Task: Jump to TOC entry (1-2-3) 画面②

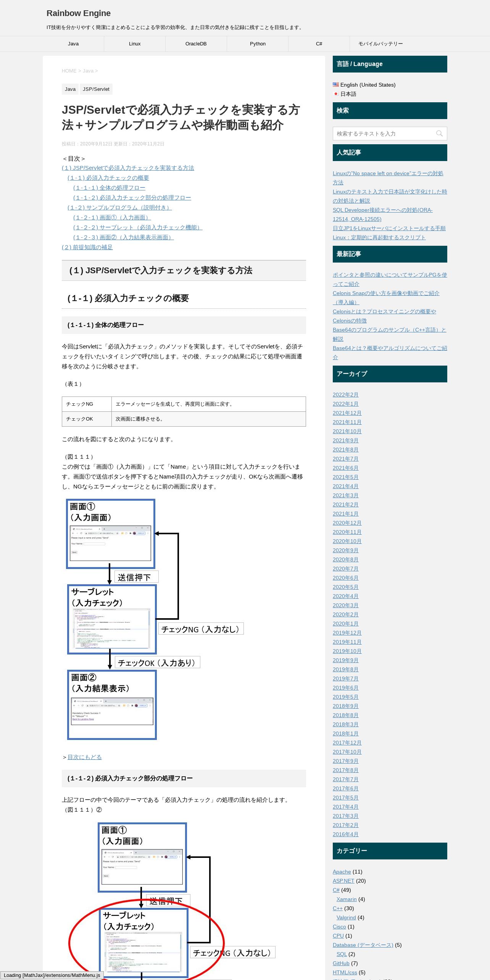Action: 124,237
